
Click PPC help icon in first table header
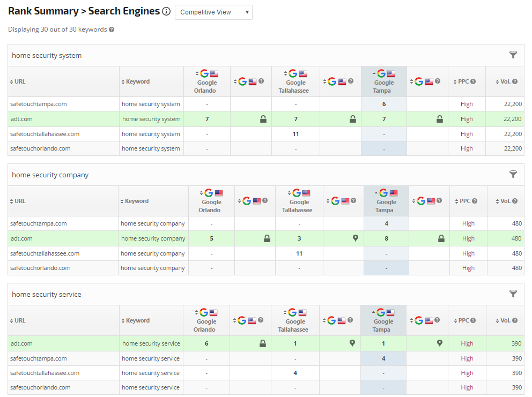[473, 82]
